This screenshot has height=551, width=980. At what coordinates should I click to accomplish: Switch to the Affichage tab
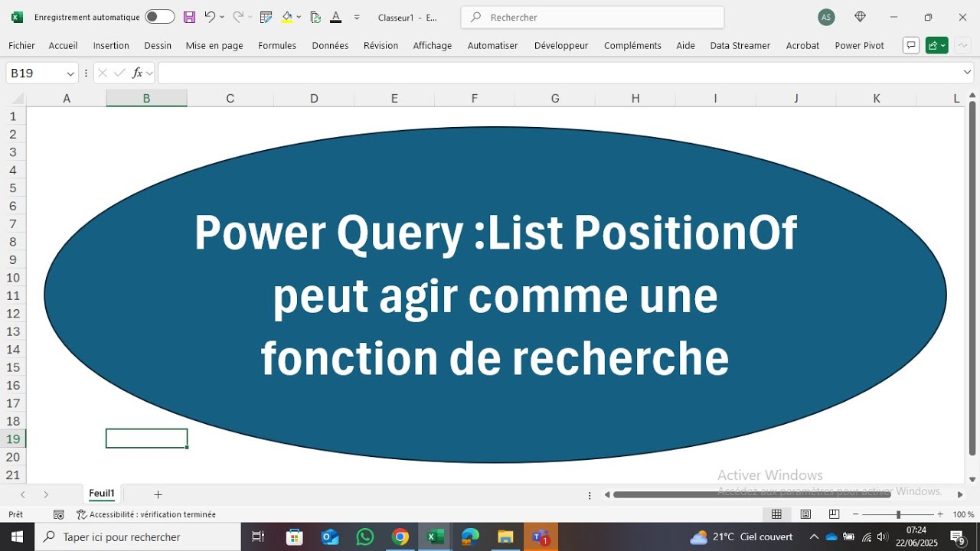[x=433, y=45]
